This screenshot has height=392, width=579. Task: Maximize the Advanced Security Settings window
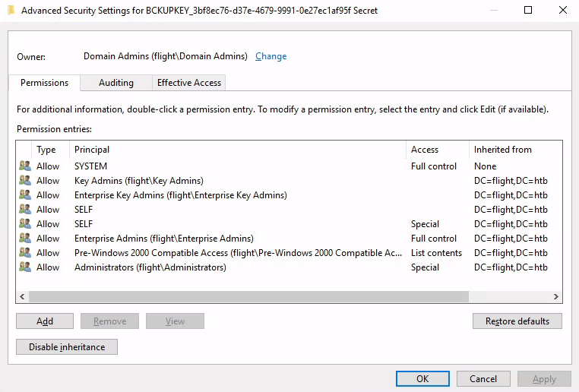pos(528,10)
